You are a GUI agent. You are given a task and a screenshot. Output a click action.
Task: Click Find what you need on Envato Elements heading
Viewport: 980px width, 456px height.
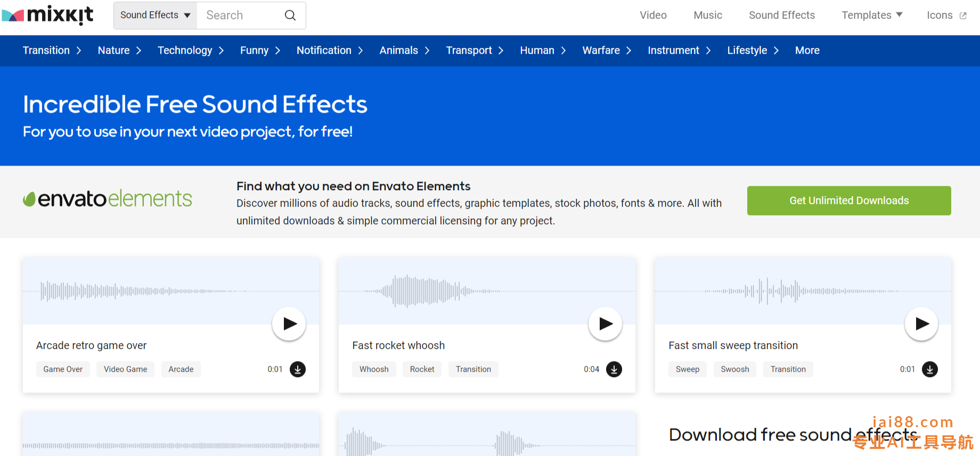354,186
